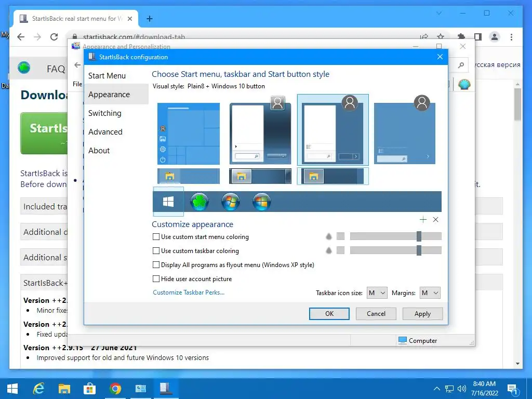Choose the Windows 10 taskbar style preview
Screen dimensions: 532x399
(x=189, y=176)
